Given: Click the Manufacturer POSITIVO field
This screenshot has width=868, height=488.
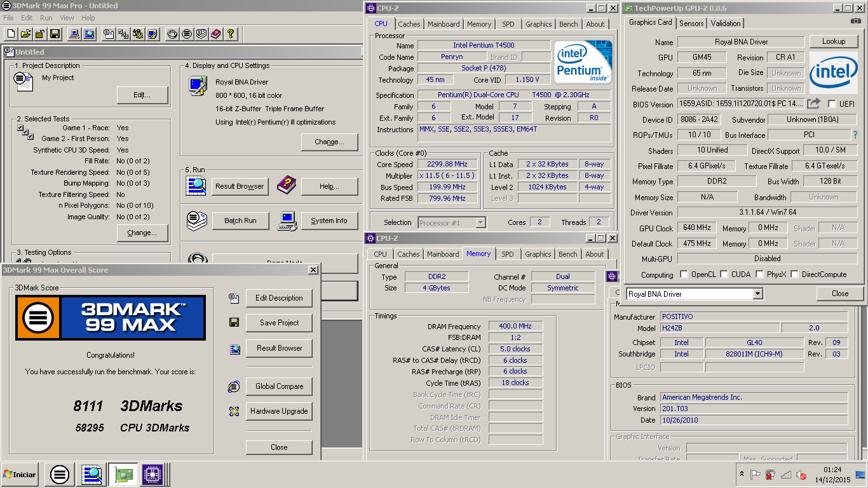Looking at the screenshot, I should pos(754,316).
